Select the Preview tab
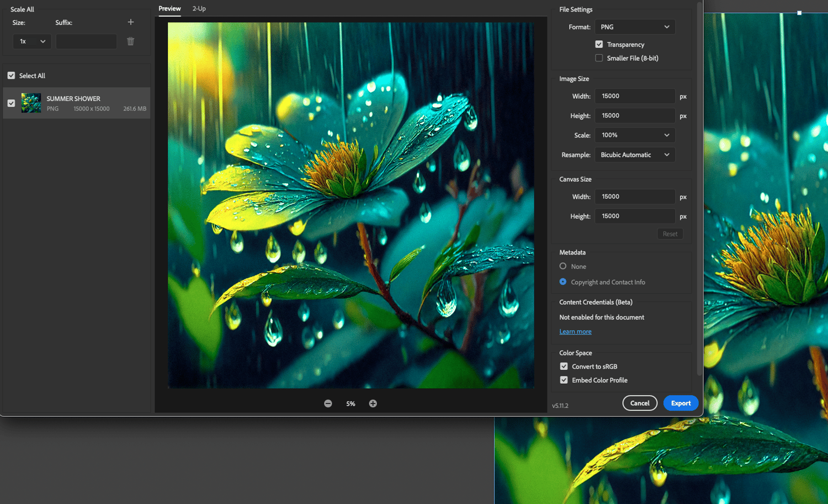This screenshot has height=504, width=828. click(x=169, y=9)
